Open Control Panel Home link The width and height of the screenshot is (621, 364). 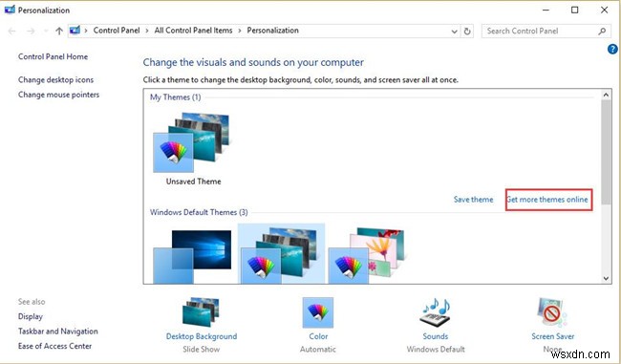54,56
